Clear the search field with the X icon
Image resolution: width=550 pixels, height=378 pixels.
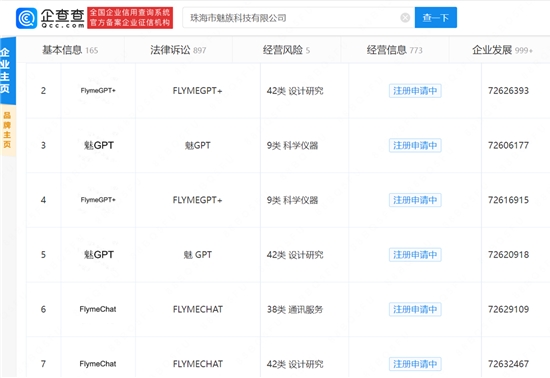coord(405,18)
